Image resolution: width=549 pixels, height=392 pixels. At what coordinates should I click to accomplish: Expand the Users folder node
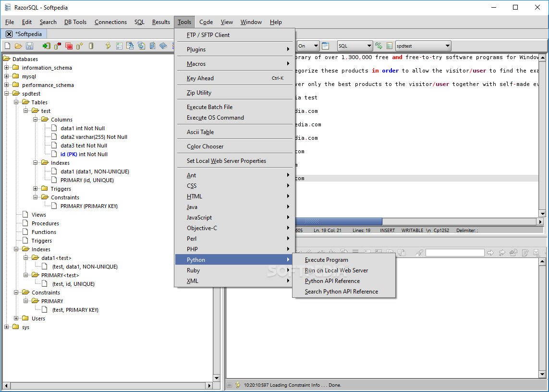pyautogui.click(x=16, y=318)
